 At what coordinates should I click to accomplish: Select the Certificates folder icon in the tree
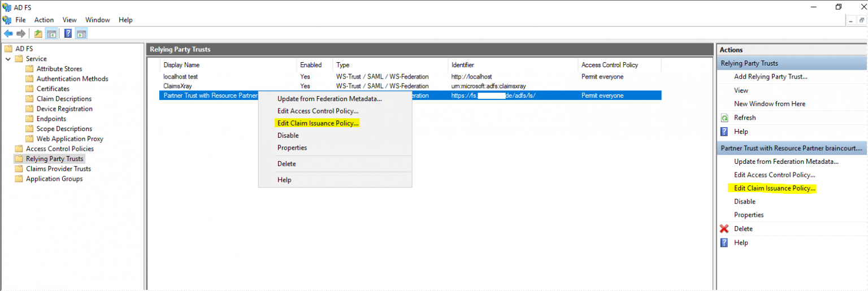(29, 89)
